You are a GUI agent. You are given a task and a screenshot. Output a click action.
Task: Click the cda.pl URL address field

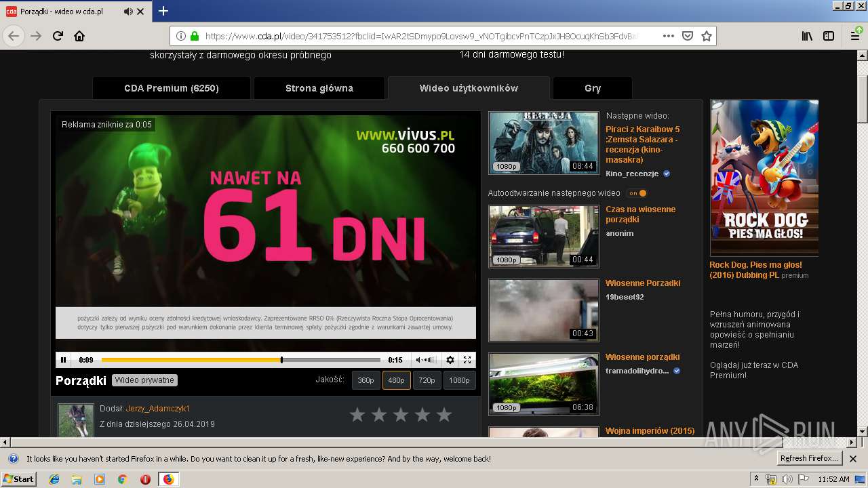(420, 36)
